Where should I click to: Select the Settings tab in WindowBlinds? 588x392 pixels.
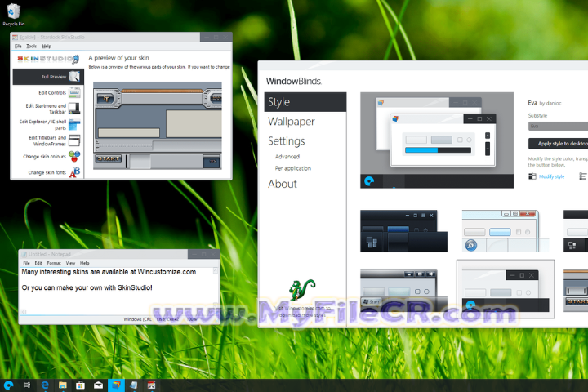(x=287, y=141)
